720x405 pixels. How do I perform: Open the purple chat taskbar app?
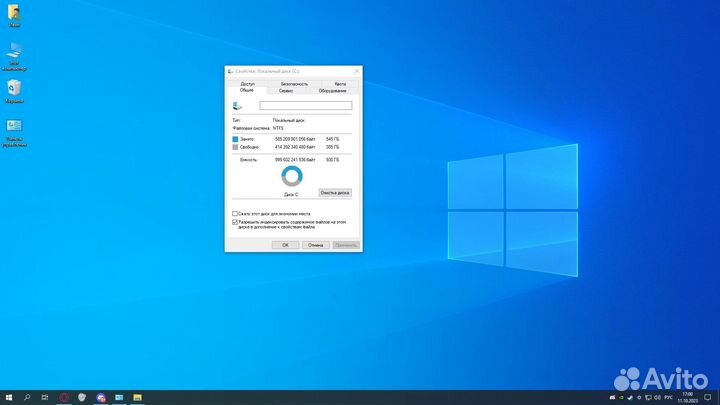[x=101, y=398]
